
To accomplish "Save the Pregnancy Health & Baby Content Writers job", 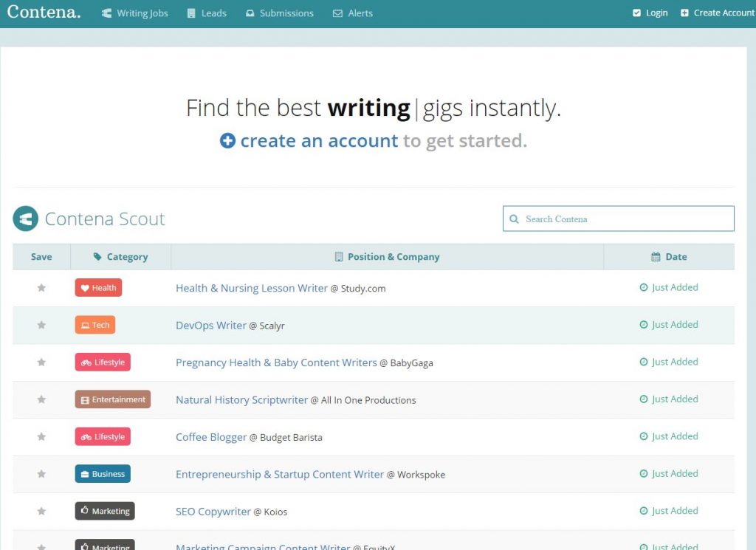I will point(41,362).
